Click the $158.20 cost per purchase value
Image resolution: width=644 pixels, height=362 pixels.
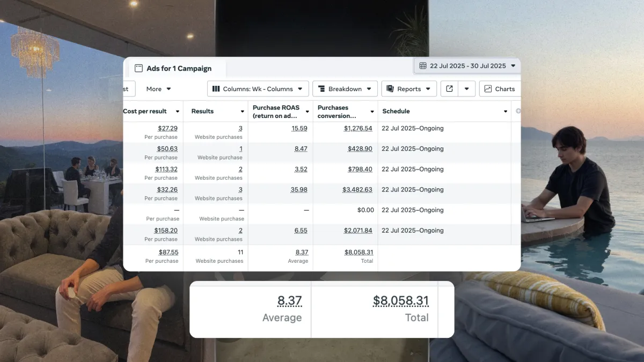tap(166, 231)
